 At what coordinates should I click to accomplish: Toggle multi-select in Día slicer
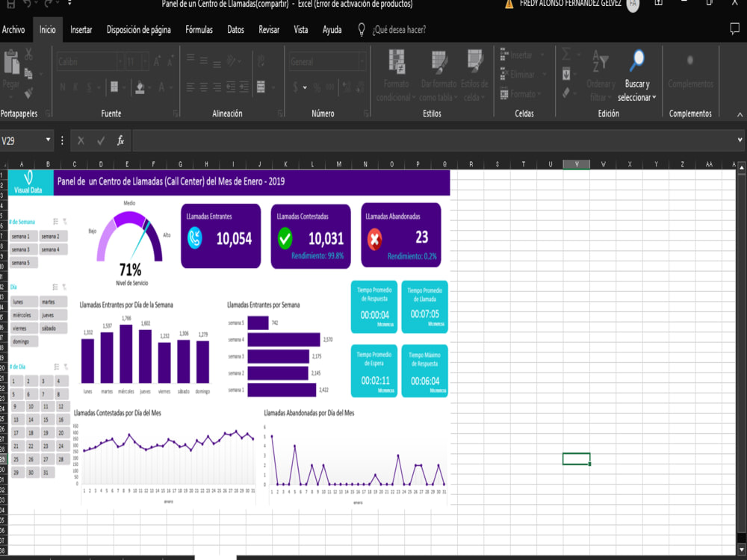[55, 287]
